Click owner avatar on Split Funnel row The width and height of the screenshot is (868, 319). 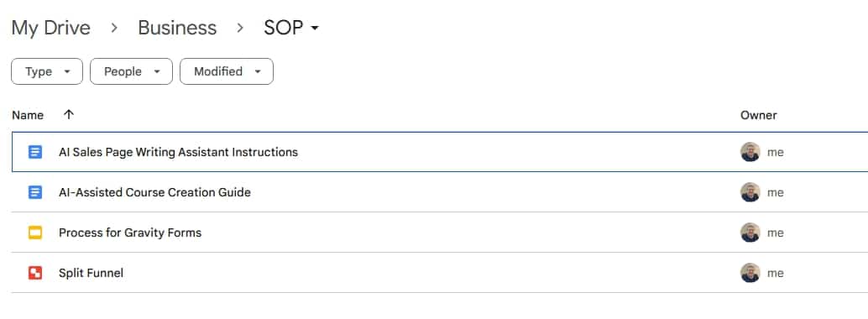[x=750, y=273]
